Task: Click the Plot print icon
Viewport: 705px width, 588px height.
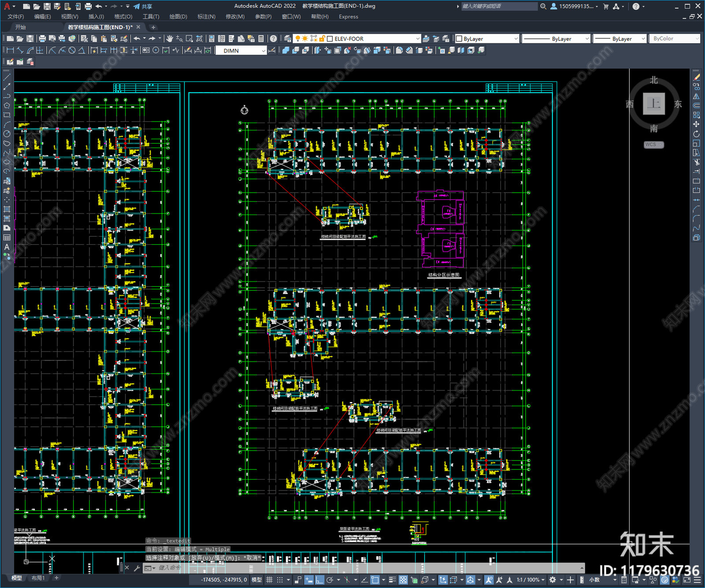Action: [42, 39]
